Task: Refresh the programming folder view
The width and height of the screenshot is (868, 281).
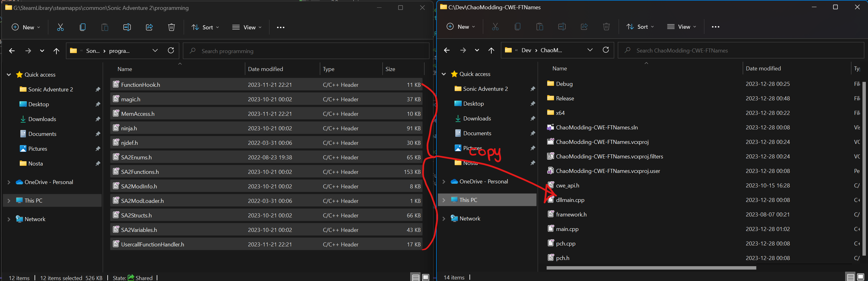Action: tap(171, 51)
